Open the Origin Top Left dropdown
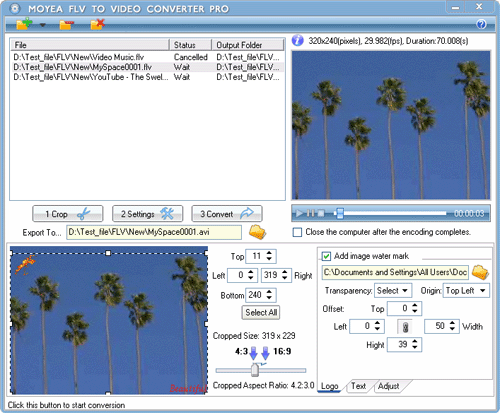The height and width of the screenshot is (413, 500). coord(466,290)
